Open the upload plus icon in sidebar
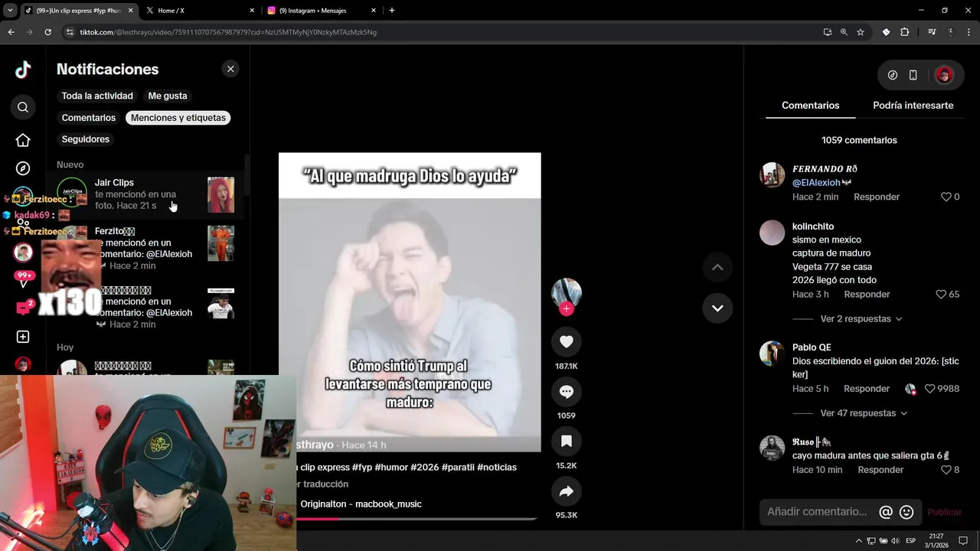 click(23, 337)
